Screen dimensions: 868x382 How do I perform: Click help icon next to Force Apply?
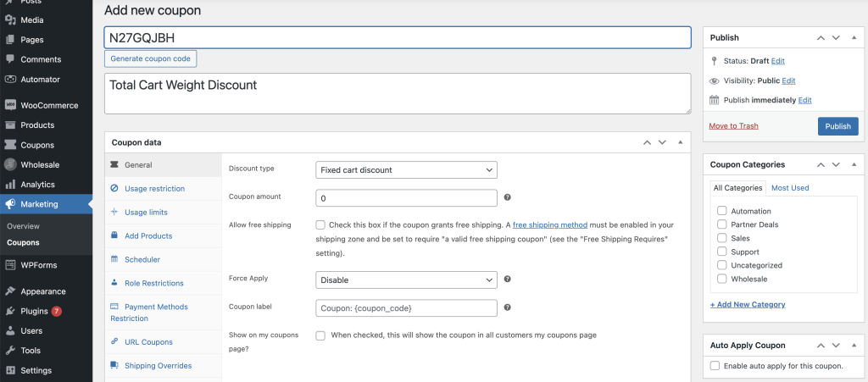pyautogui.click(x=507, y=280)
